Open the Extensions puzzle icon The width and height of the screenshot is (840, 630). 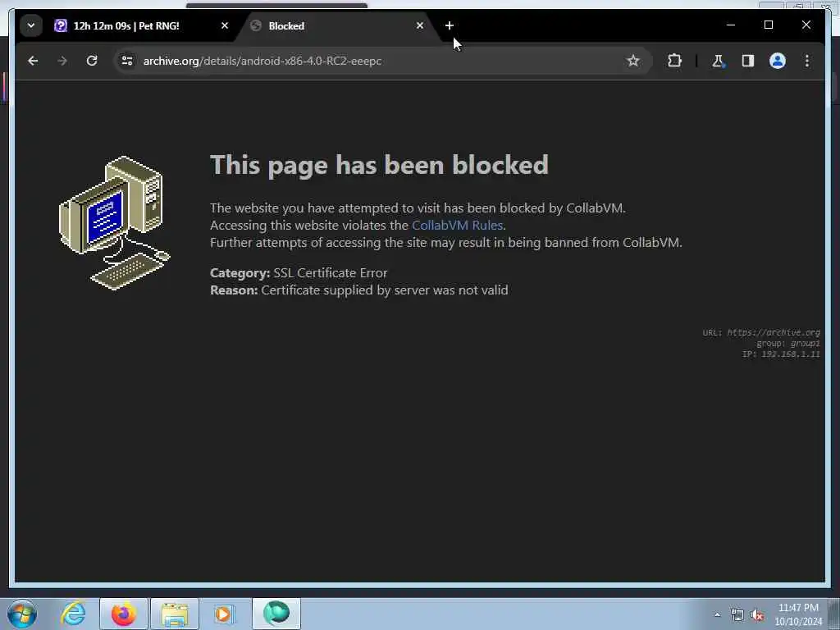674,61
